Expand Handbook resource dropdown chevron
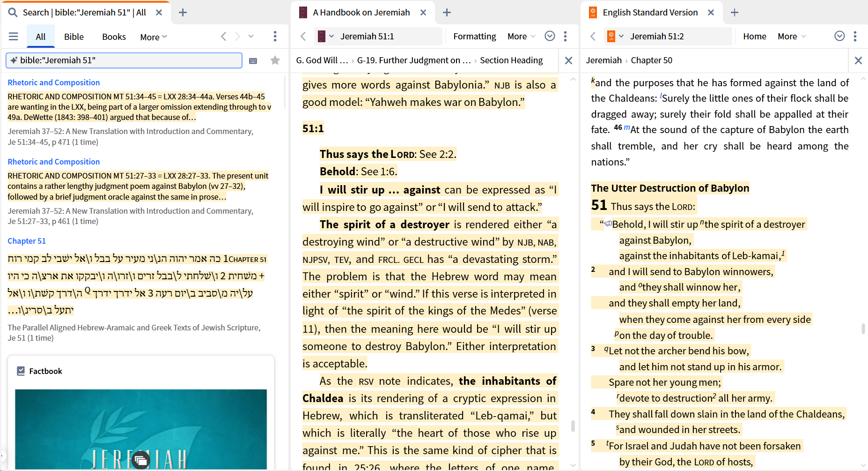The height and width of the screenshot is (471, 868). click(x=331, y=36)
